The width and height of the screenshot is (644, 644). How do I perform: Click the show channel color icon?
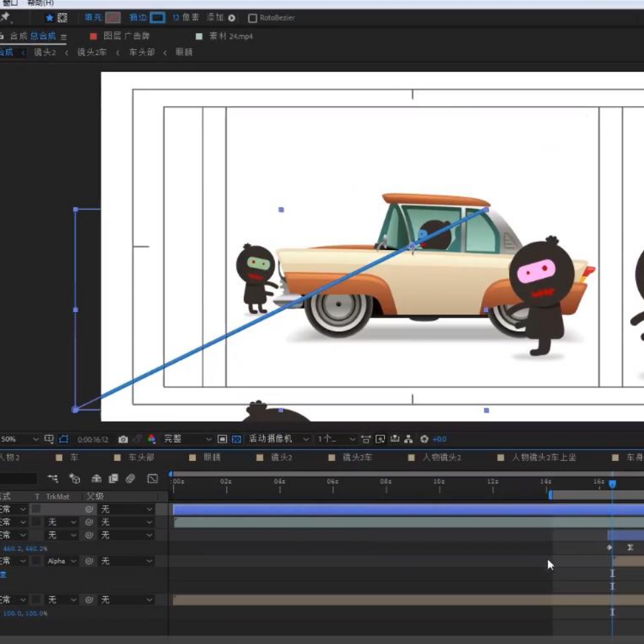coord(152,439)
